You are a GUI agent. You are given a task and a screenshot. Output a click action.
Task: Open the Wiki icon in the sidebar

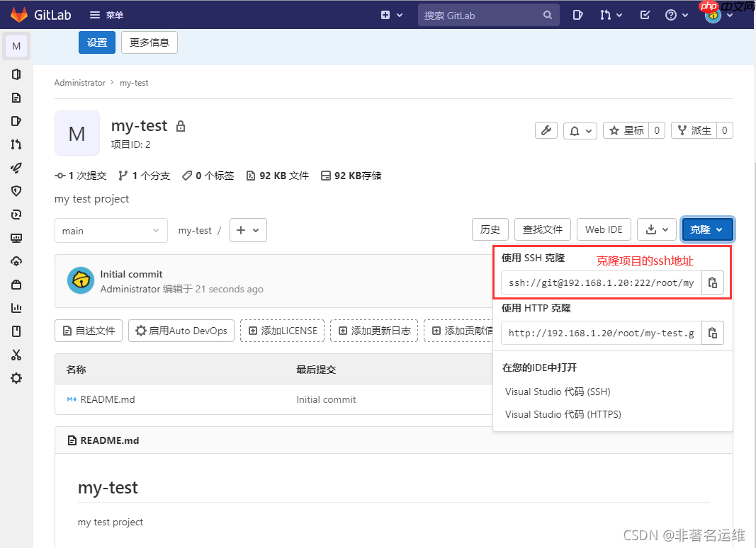(16, 331)
